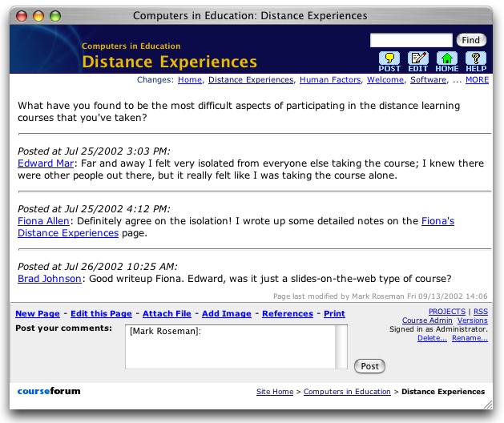Click the Find button
The height and width of the screenshot is (423, 504).
click(x=471, y=40)
